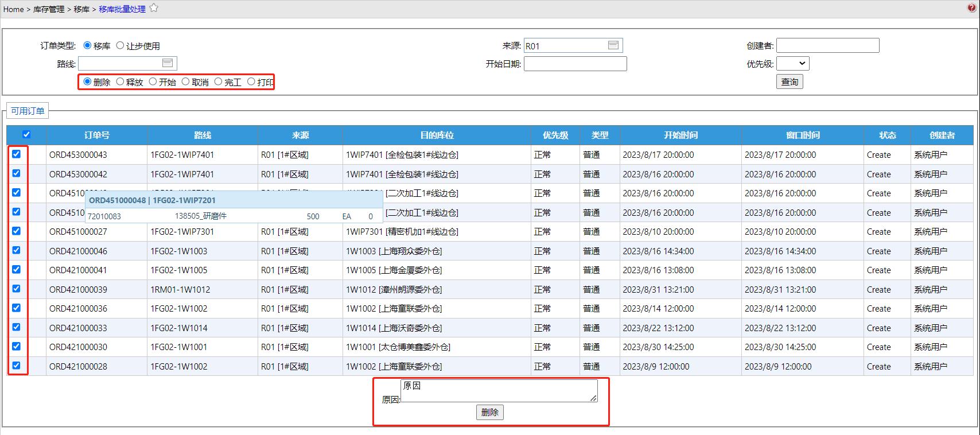Uncheck the row ORD421000033 checkbox
Viewport: 980px width, 435px height.
(x=16, y=327)
